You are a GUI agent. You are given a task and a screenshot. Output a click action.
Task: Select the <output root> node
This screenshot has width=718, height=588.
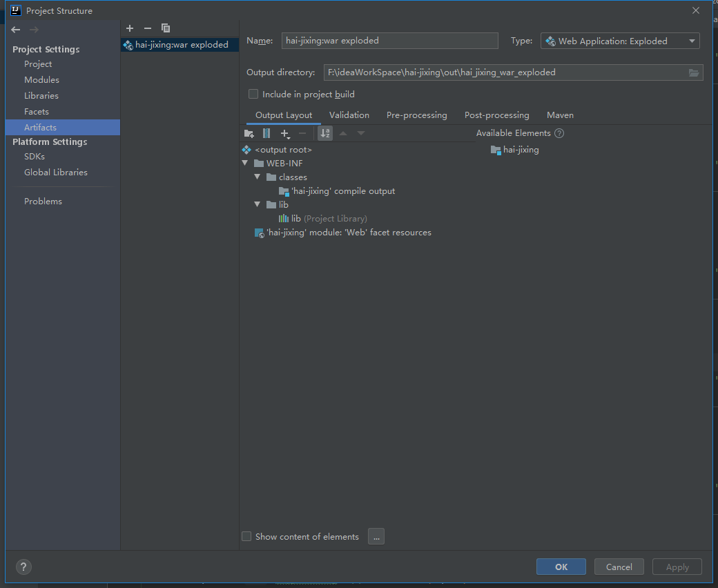(x=283, y=150)
